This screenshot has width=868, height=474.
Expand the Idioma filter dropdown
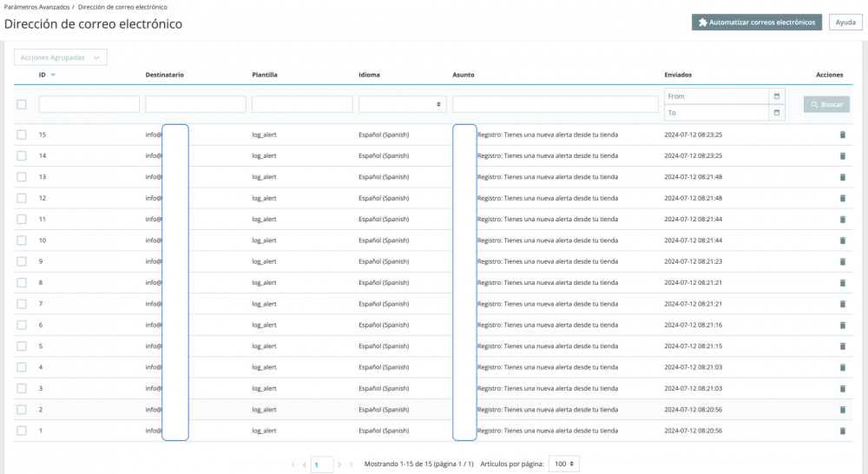point(403,104)
